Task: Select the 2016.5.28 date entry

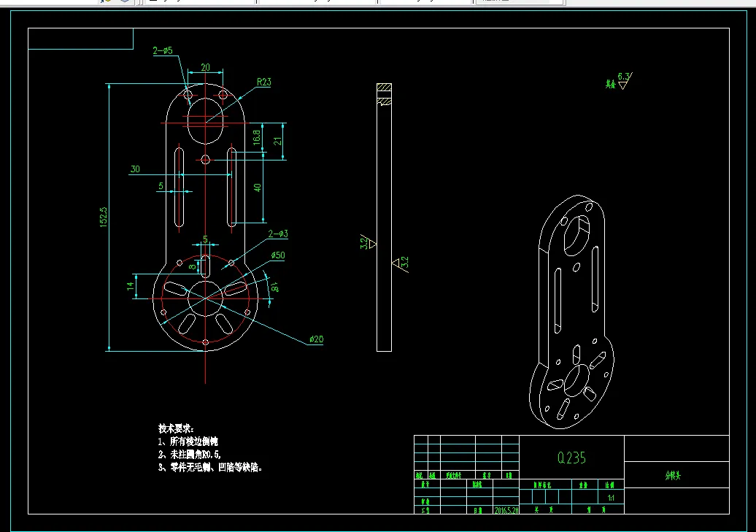Action: (506, 510)
